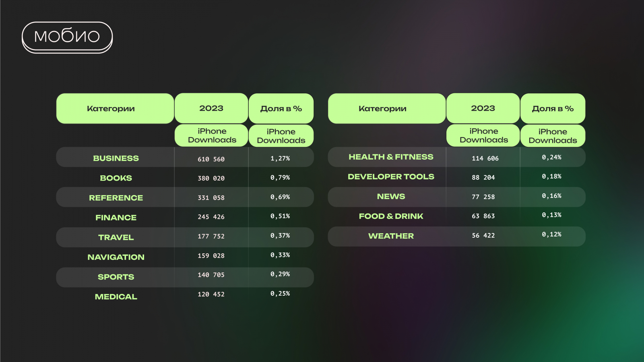Viewport: 644px width, 362px height.
Task: Select the TRAVEL category row
Action: [116, 237]
